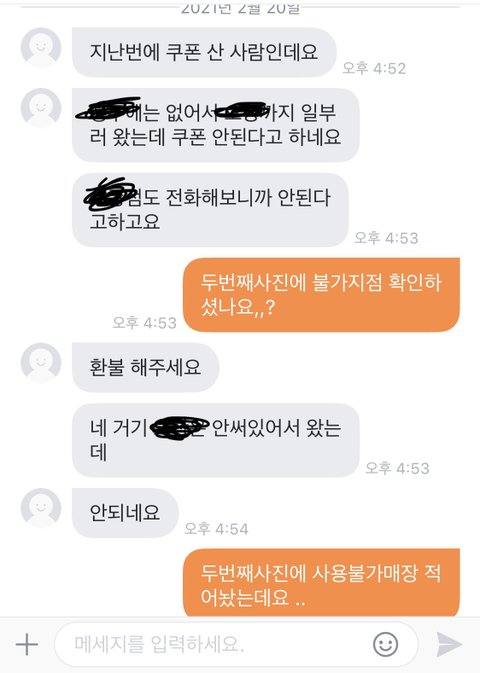Tap avatar beside '환불 해주세요' message
This screenshot has width=480, height=673.
[x=41, y=362]
